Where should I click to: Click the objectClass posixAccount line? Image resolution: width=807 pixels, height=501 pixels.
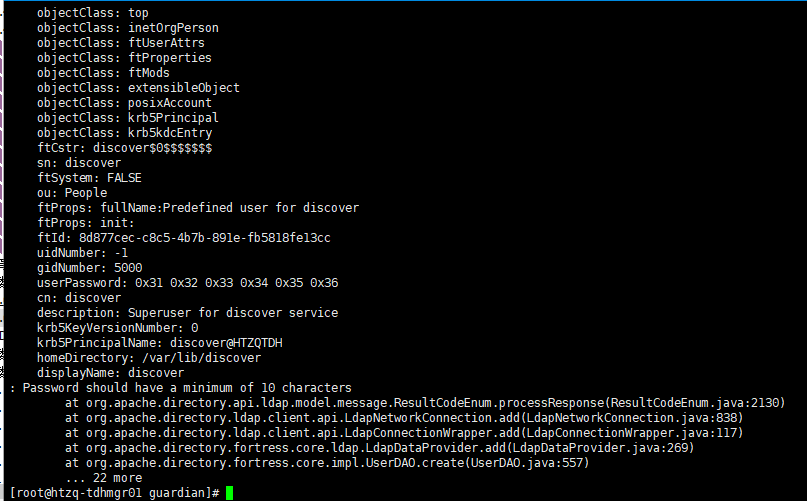[x=124, y=103]
